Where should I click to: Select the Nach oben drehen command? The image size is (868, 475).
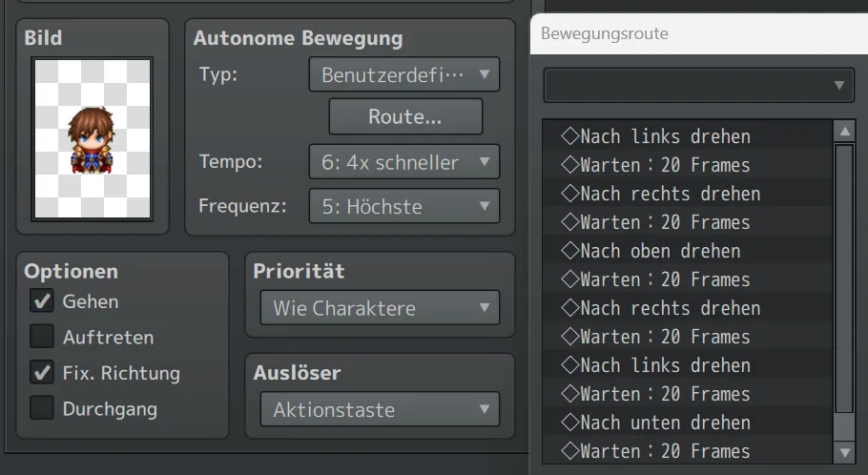[x=687, y=251]
